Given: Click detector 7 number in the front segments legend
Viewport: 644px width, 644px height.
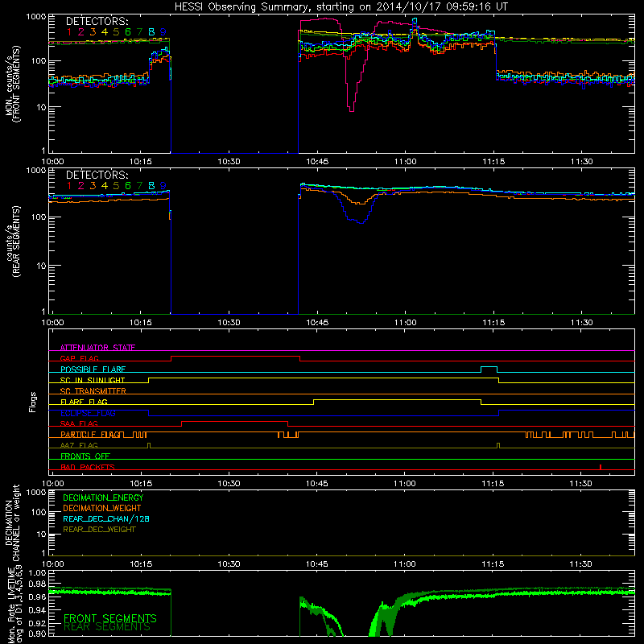Looking at the screenshot, I should pyautogui.click(x=139, y=31).
